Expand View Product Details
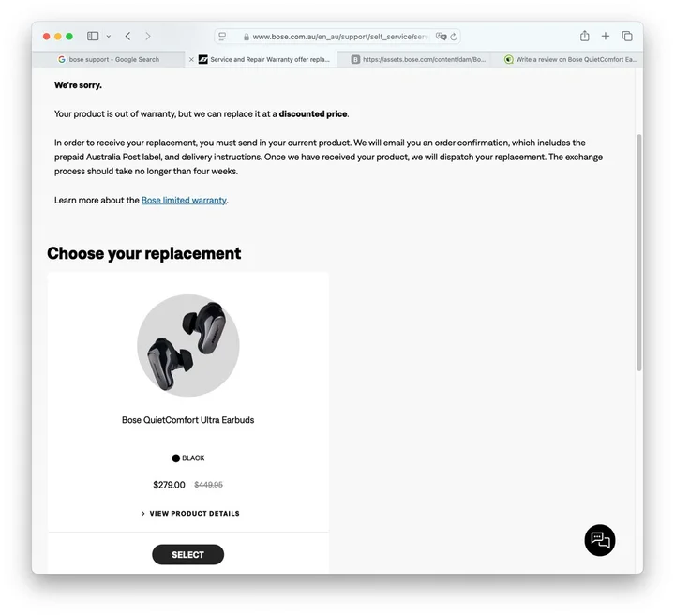 click(x=189, y=514)
